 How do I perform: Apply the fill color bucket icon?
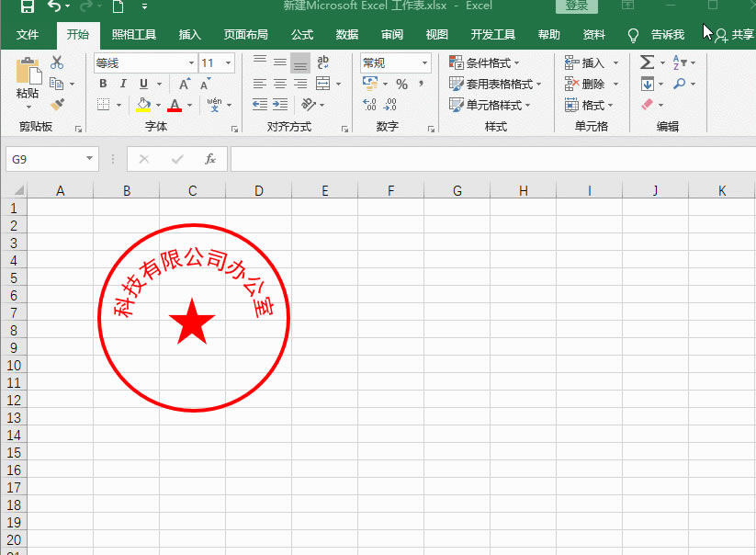143,104
